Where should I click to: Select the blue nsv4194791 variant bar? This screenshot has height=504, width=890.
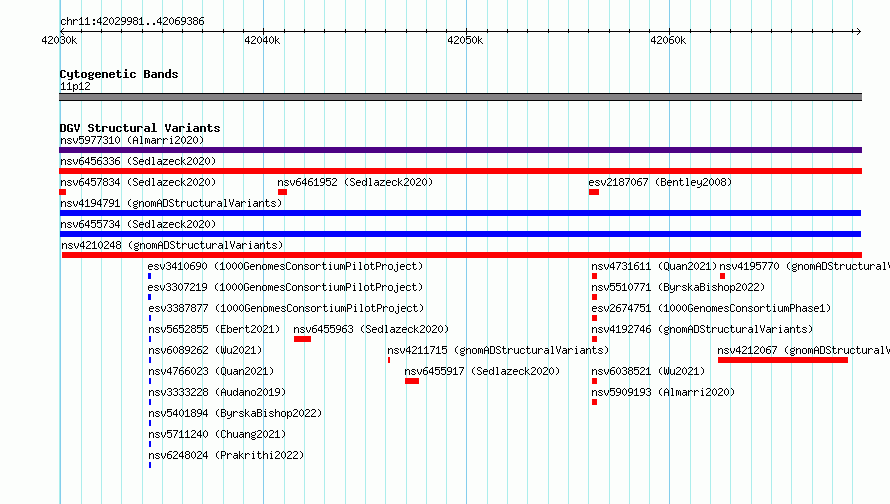pos(460,213)
